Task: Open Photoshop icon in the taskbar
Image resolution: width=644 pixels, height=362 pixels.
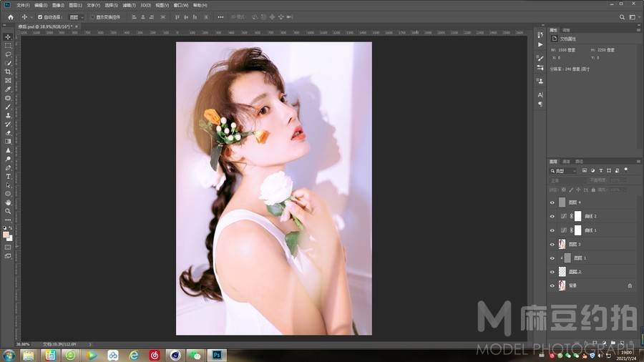Action: [x=217, y=355]
